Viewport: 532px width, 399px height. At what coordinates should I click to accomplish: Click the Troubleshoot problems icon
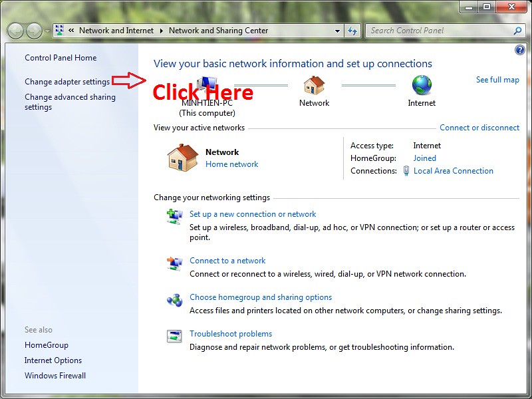click(174, 336)
